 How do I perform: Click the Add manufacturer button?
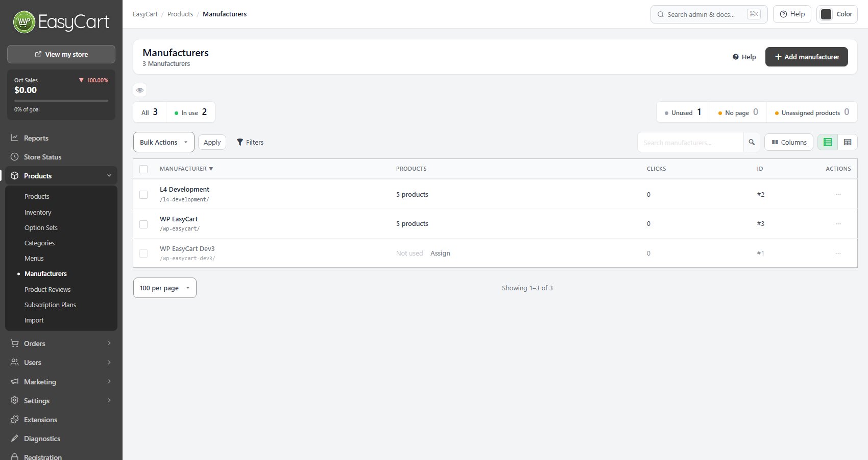[x=807, y=57]
